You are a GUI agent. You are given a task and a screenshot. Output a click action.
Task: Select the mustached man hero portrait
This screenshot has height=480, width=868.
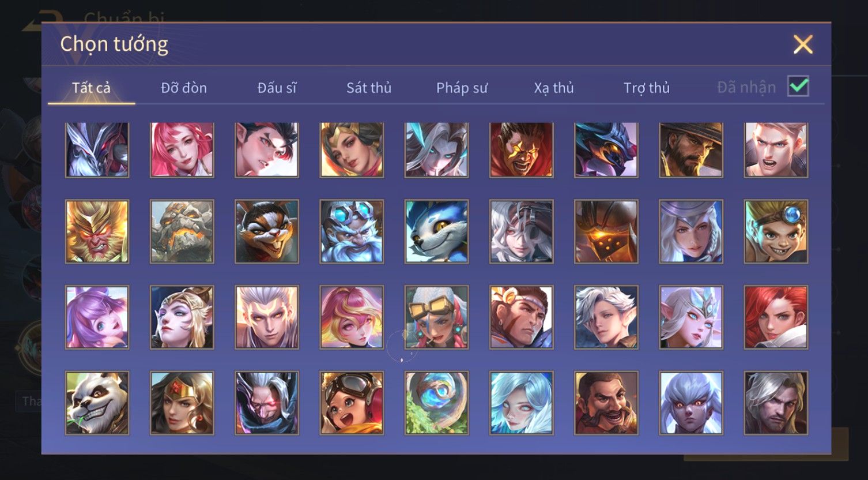pos(606,403)
